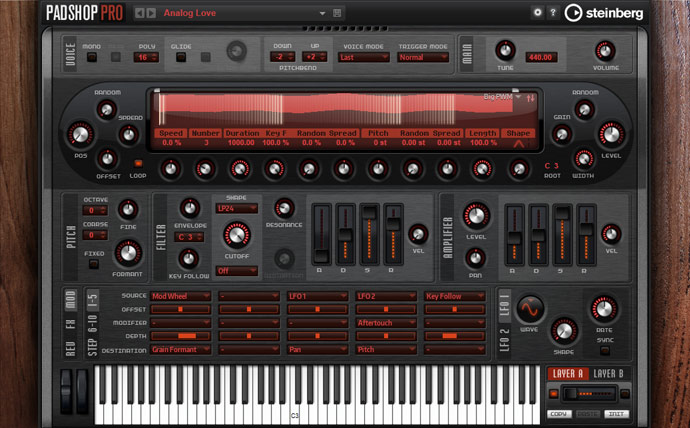Toggle the Glide button

(x=181, y=57)
